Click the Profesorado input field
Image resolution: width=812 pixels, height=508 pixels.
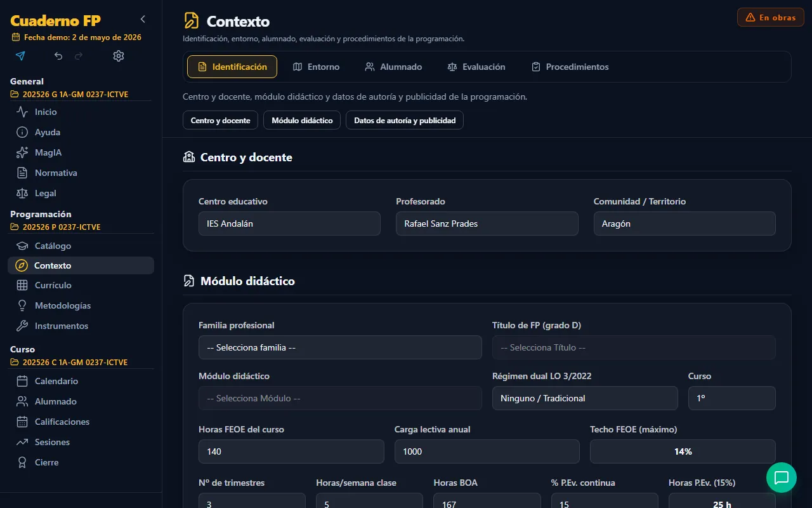click(487, 224)
